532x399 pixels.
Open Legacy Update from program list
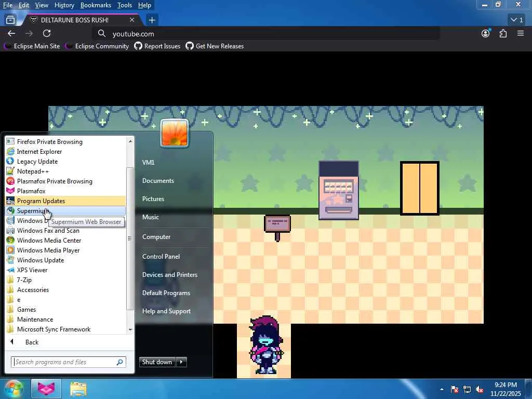[65, 162]
